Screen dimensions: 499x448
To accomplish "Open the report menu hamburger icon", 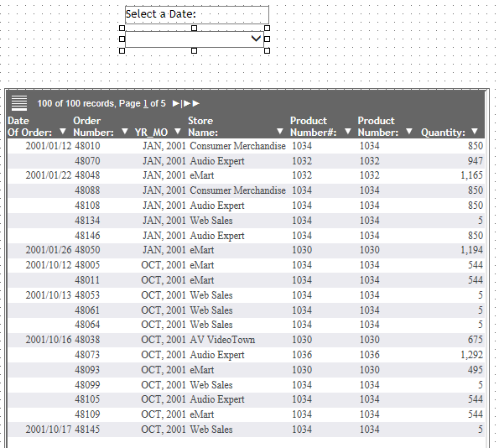I will [x=19, y=103].
